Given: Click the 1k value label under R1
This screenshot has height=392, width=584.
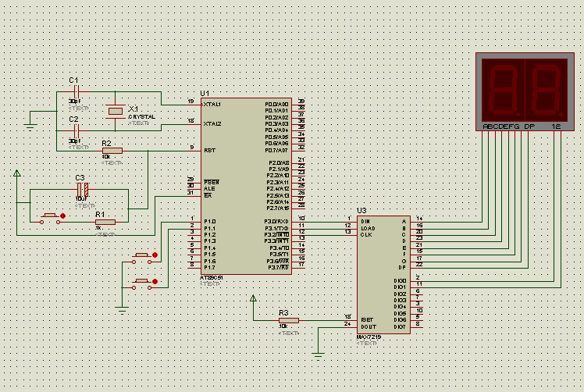Looking at the screenshot, I should pos(98,228).
